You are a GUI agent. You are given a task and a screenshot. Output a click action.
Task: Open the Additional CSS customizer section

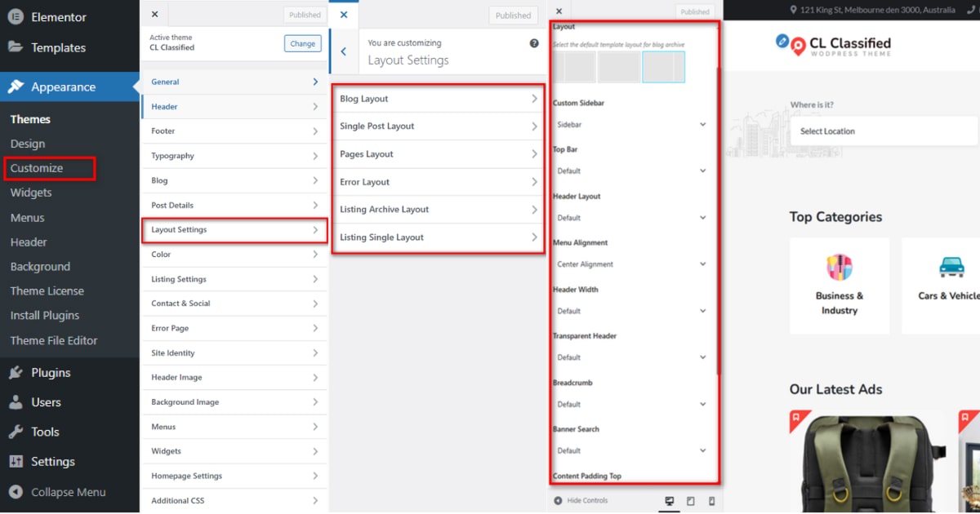point(234,501)
